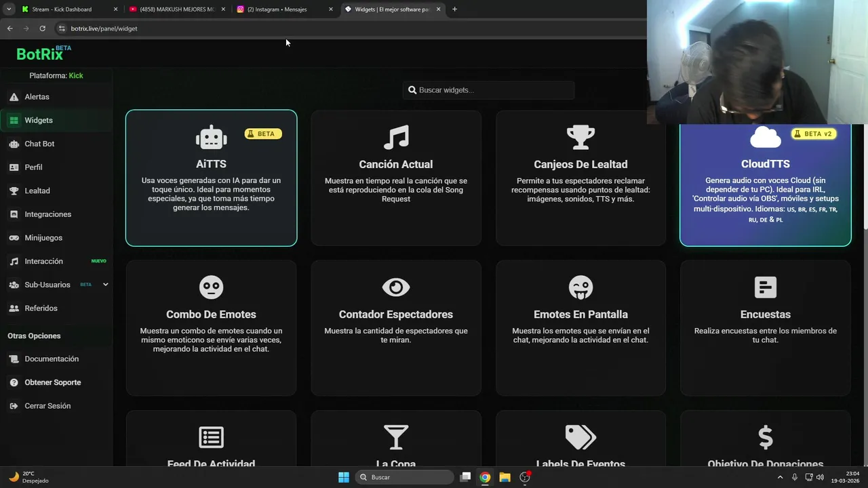Select the Widgets grid icon in sidebar
Image resolution: width=868 pixels, height=488 pixels.
pyautogui.click(x=14, y=121)
